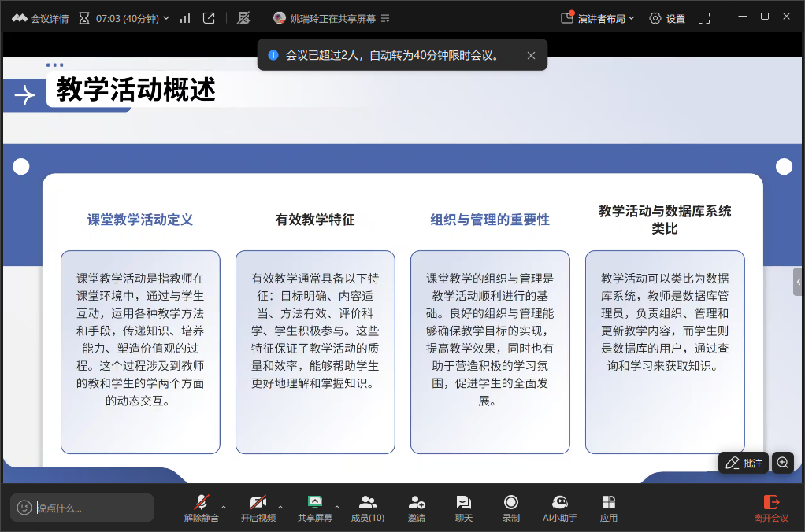Image resolution: width=805 pixels, height=532 pixels.
Task: Open the 演讲者布局 layout dropdown
Action: (x=598, y=18)
